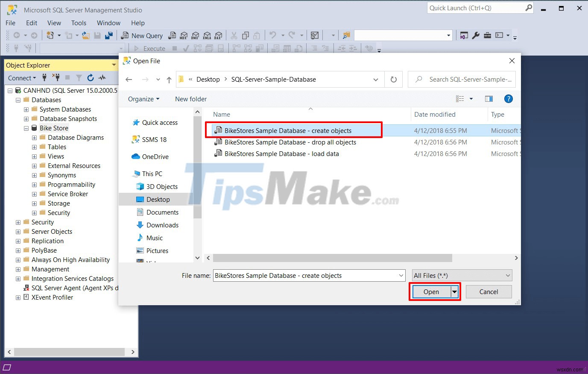The width and height of the screenshot is (588, 374).
Task: Expand the System Databases node
Action: point(26,109)
